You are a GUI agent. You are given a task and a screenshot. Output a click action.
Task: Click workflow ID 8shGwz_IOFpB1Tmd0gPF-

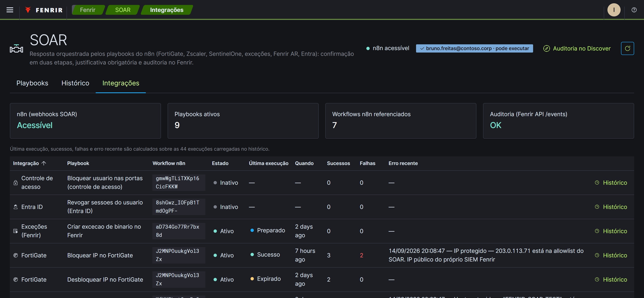pos(179,207)
